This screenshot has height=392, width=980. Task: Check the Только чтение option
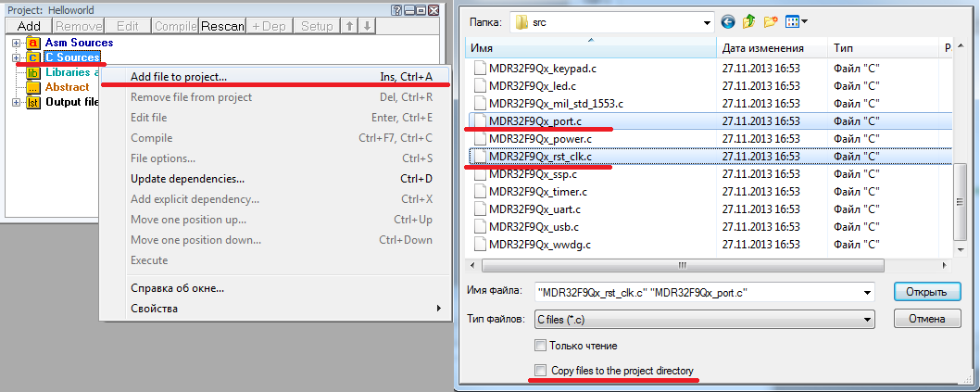pos(540,346)
